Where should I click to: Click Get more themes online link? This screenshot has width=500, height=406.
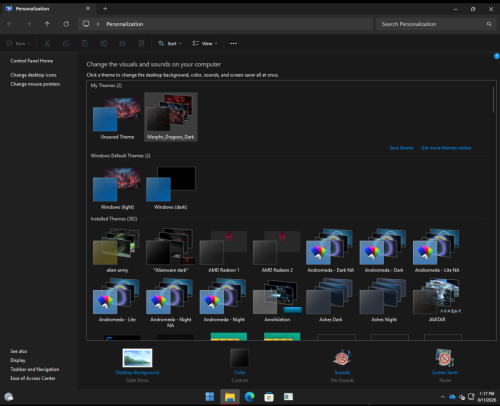446,148
